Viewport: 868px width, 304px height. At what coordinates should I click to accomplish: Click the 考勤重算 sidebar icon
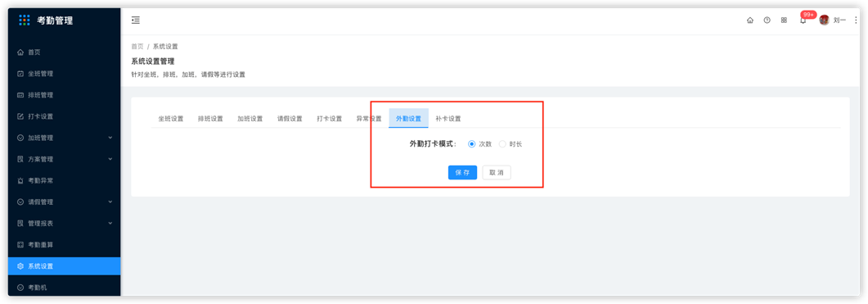[x=20, y=245]
